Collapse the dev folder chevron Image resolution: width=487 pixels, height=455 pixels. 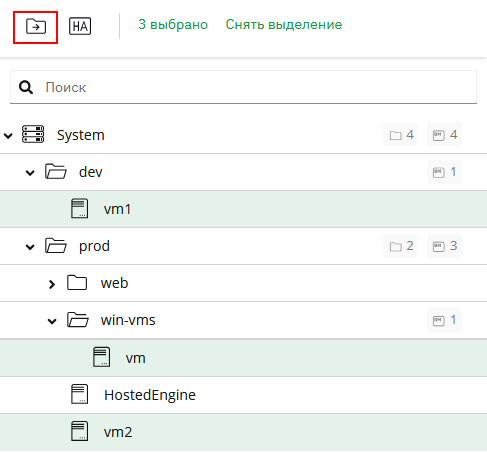pyautogui.click(x=30, y=173)
